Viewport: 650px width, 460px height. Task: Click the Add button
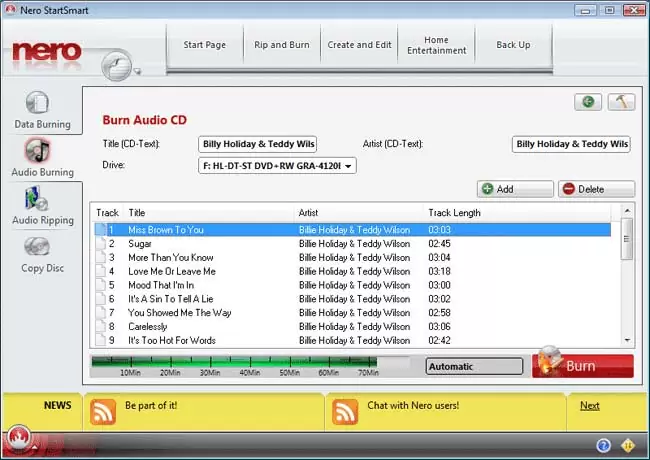pos(515,189)
